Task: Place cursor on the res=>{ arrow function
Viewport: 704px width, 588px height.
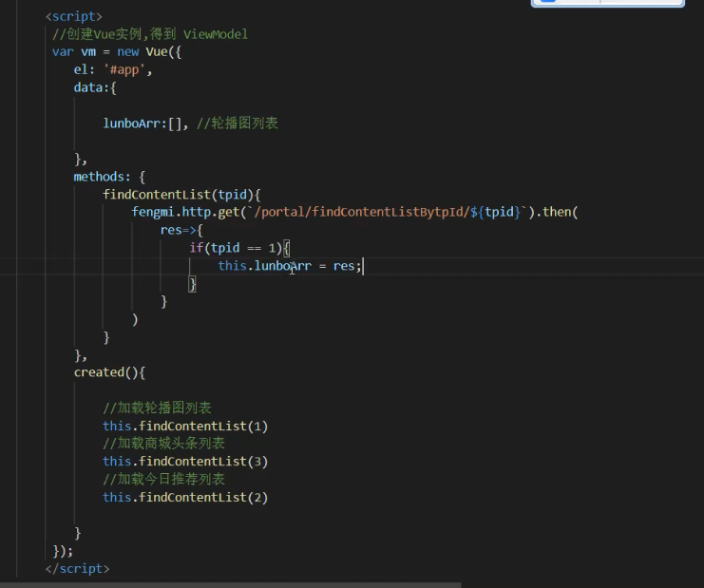Action: (181, 230)
